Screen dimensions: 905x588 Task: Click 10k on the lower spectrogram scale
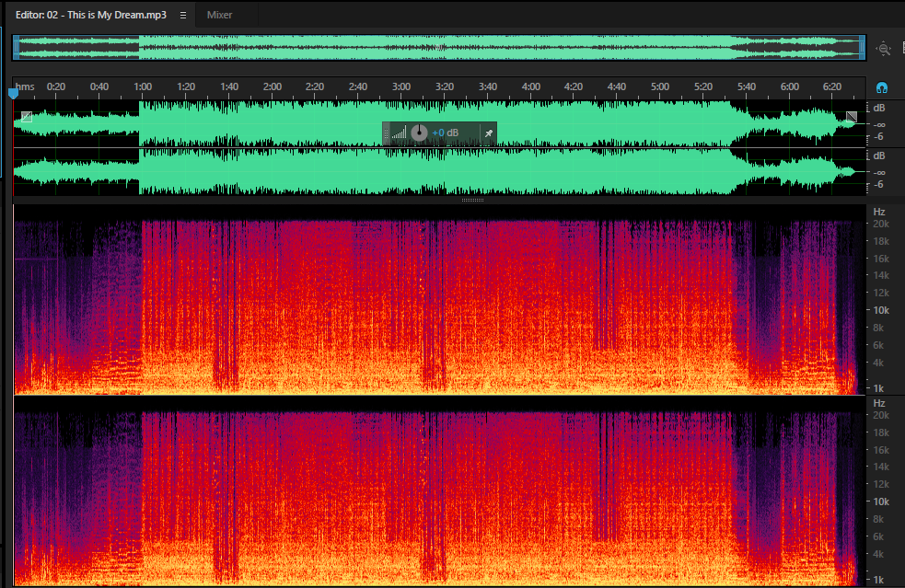[x=881, y=502]
